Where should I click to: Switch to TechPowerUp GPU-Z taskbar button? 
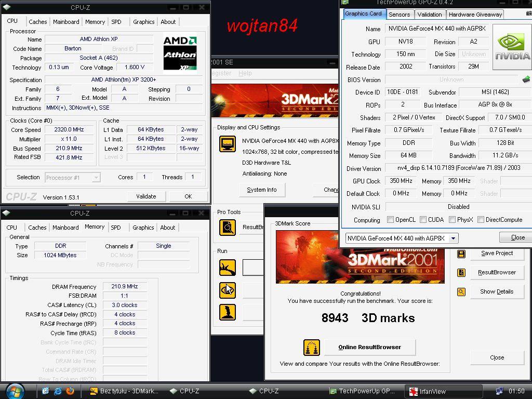pos(364,391)
